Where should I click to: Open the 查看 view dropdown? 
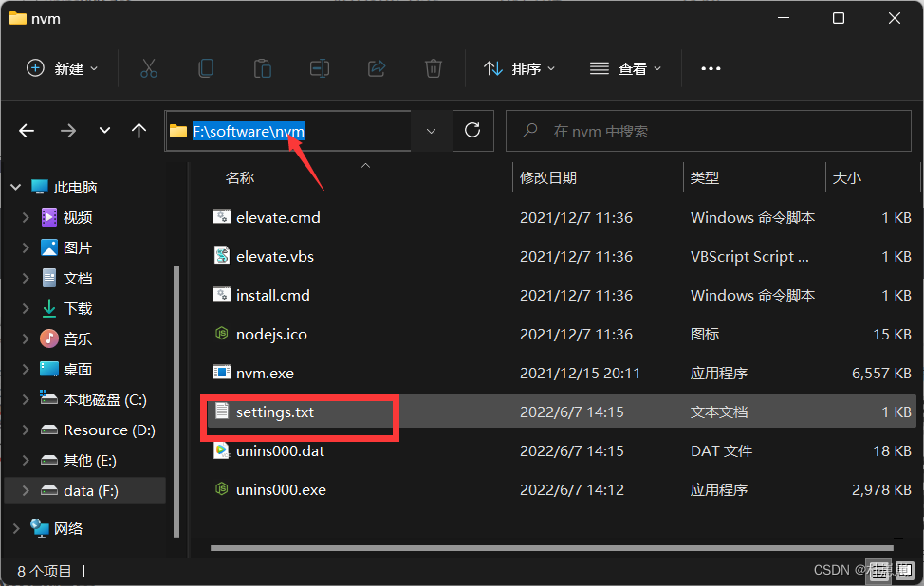coord(625,67)
